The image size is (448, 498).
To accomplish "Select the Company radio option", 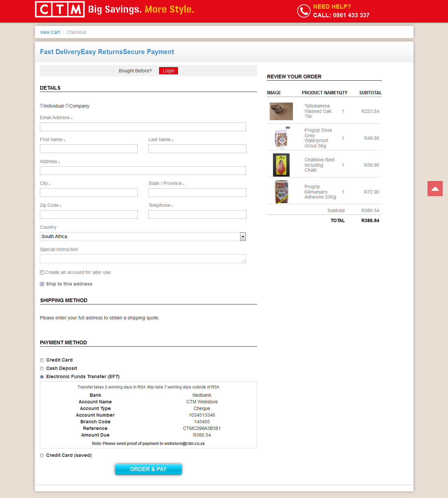I will coord(67,106).
